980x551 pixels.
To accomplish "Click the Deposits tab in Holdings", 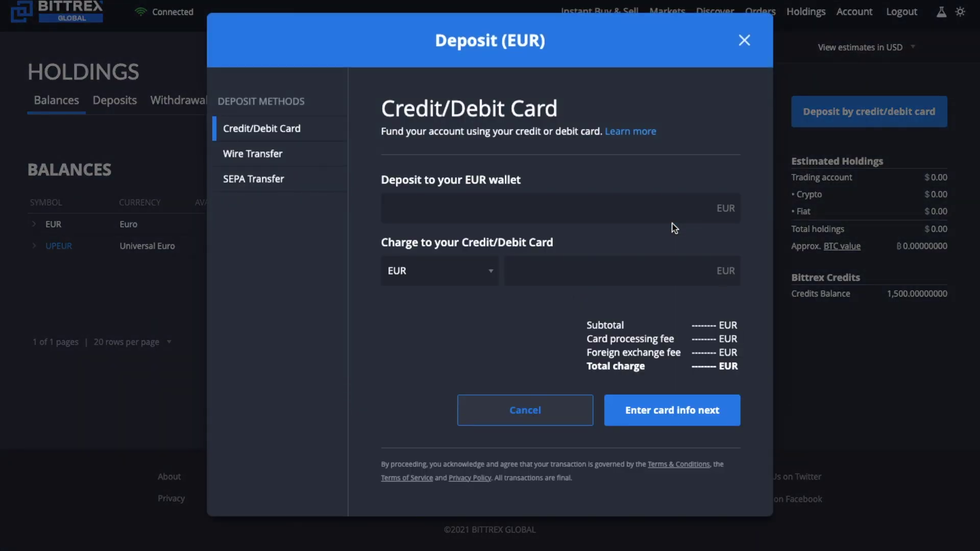I will click(114, 99).
